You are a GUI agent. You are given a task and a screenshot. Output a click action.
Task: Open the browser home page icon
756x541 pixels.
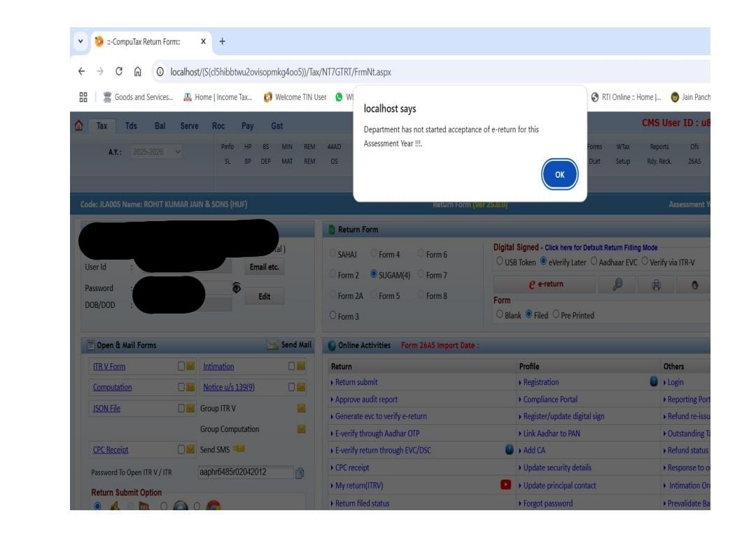[138, 71]
